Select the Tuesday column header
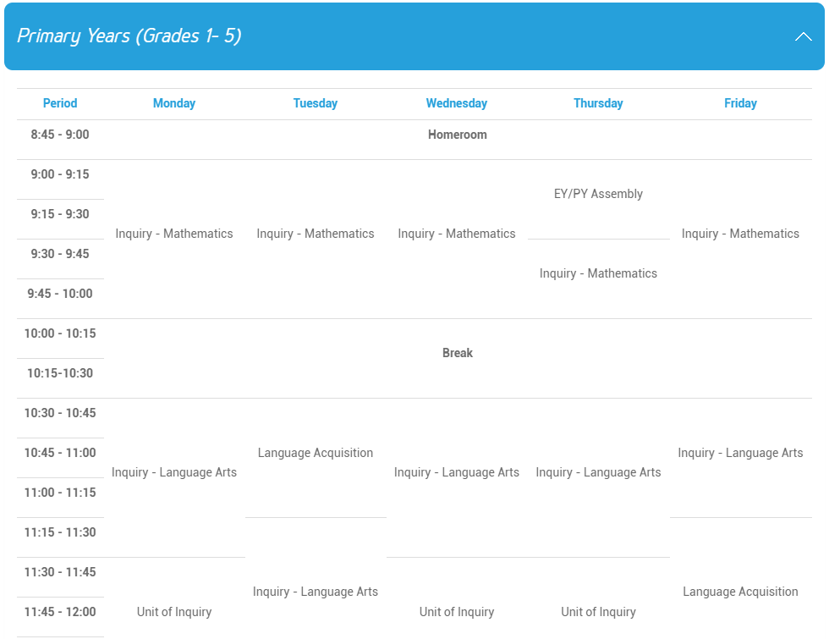 pos(316,103)
